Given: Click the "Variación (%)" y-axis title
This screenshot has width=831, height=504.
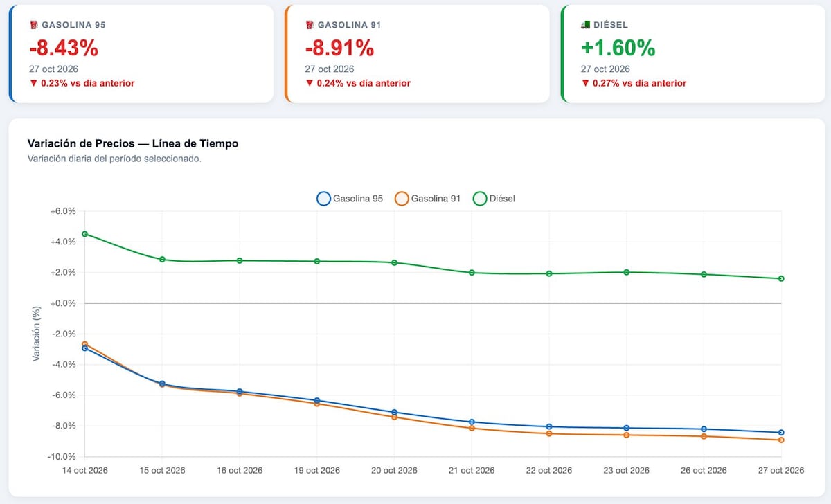Looking at the screenshot, I should click(x=36, y=334).
